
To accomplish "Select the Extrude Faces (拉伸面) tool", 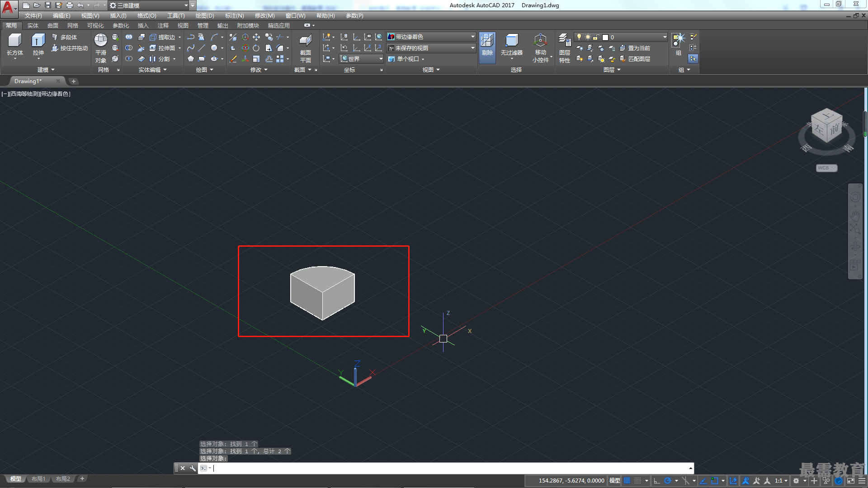I will coord(162,48).
